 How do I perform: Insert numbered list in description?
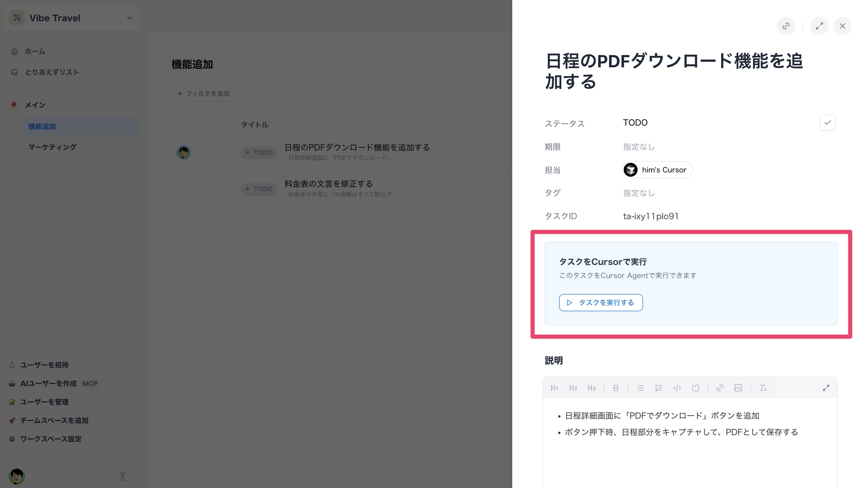[658, 388]
